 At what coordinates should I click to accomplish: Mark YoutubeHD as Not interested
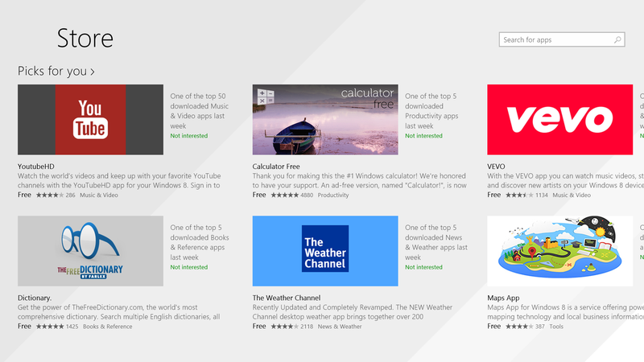point(189,136)
